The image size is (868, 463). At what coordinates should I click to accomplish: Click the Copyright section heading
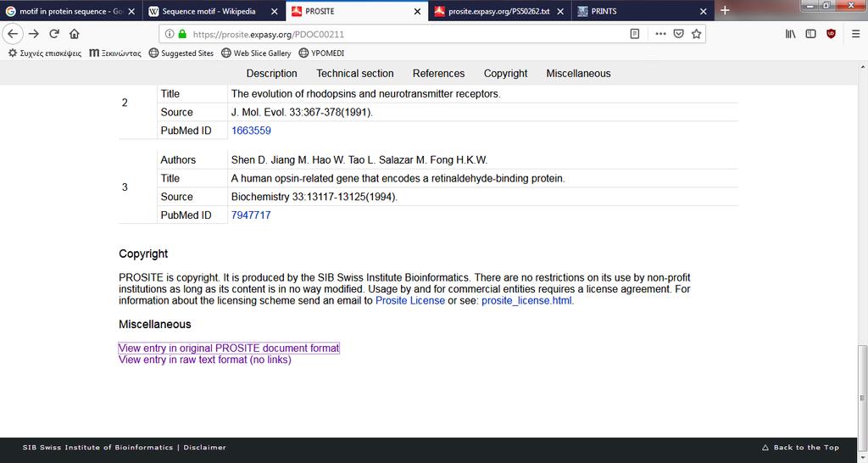142,254
